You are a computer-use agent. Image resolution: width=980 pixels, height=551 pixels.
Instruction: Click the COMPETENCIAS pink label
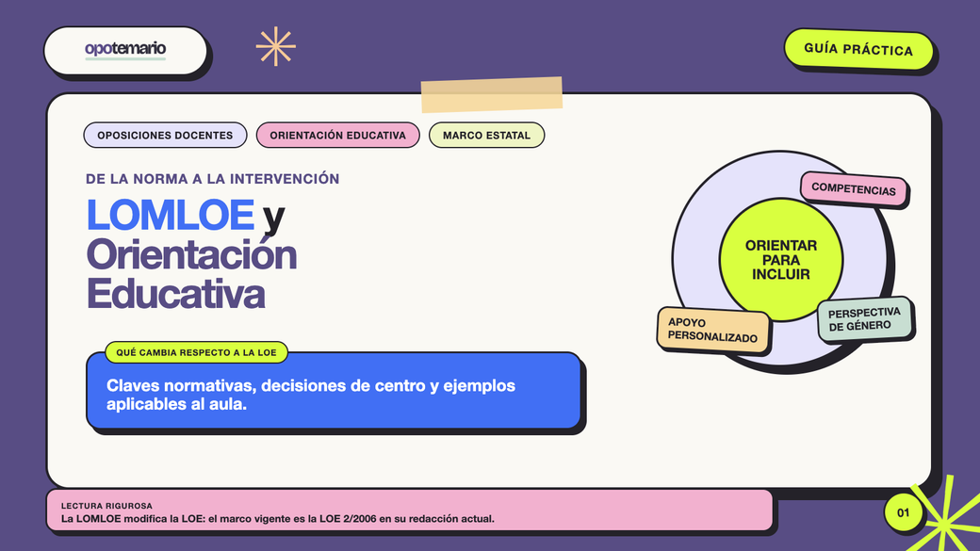click(854, 188)
